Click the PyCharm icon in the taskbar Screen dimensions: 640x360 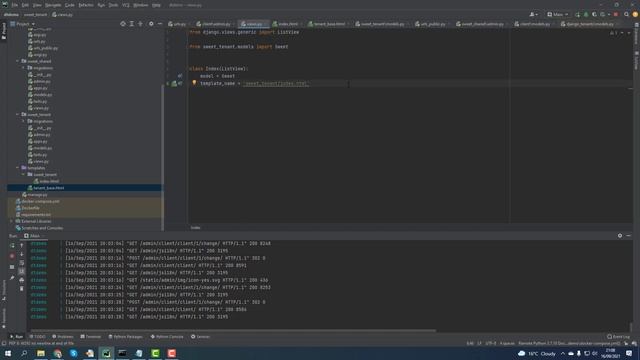[106, 353]
